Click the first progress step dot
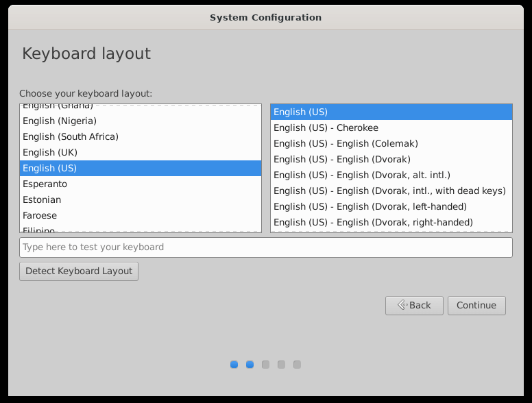This screenshot has height=403, width=532. point(234,365)
